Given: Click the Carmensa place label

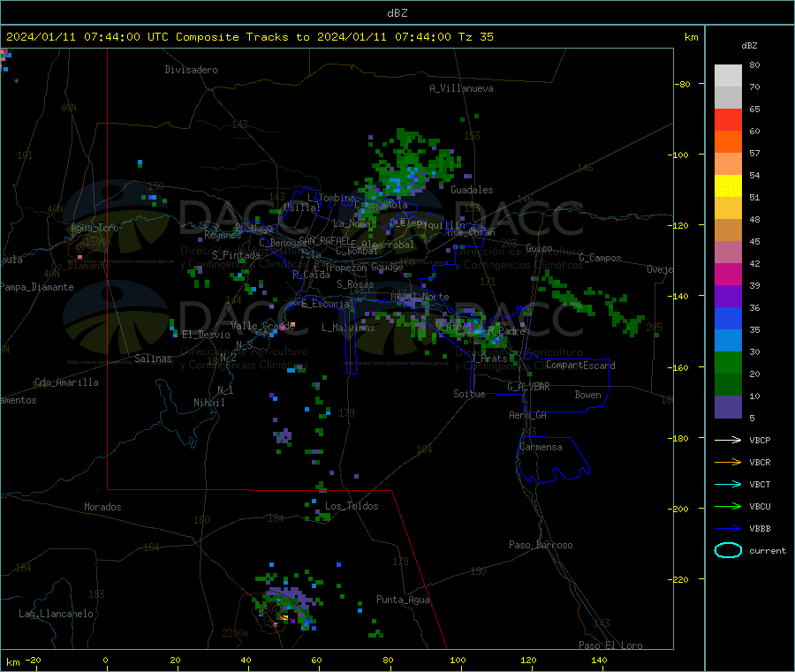Looking at the screenshot, I should tap(541, 448).
